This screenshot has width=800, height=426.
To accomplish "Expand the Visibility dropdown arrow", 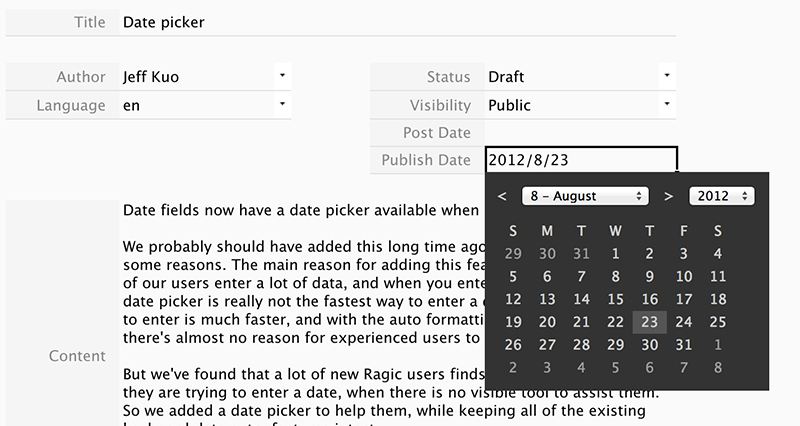I will tap(667, 104).
